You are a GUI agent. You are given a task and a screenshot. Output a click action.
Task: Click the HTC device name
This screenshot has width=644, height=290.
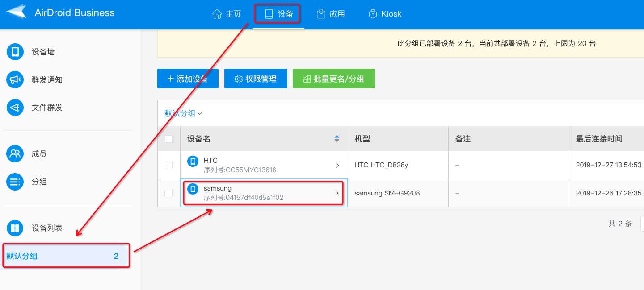210,161
